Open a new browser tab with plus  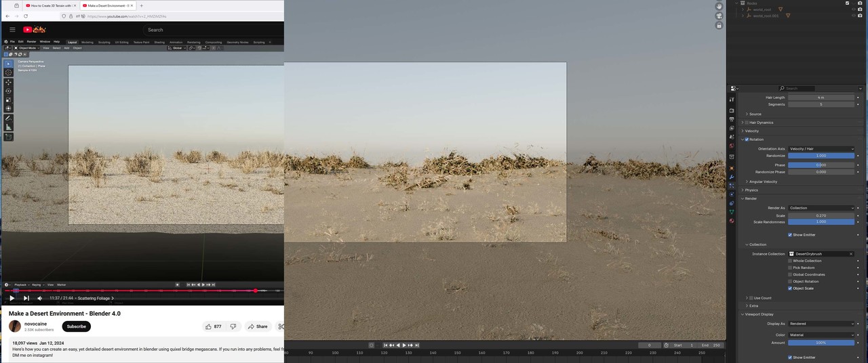[x=141, y=5]
